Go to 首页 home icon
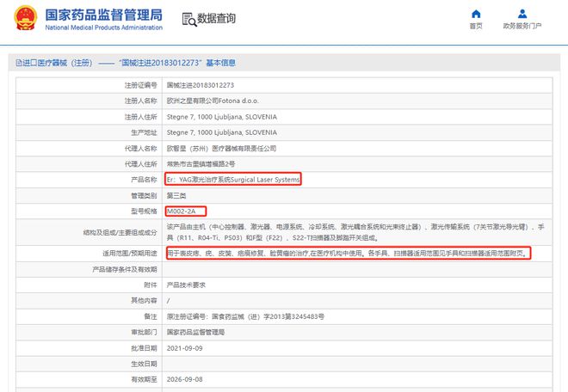Viewport: 568px width, 392px height. (x=476, y=14)
